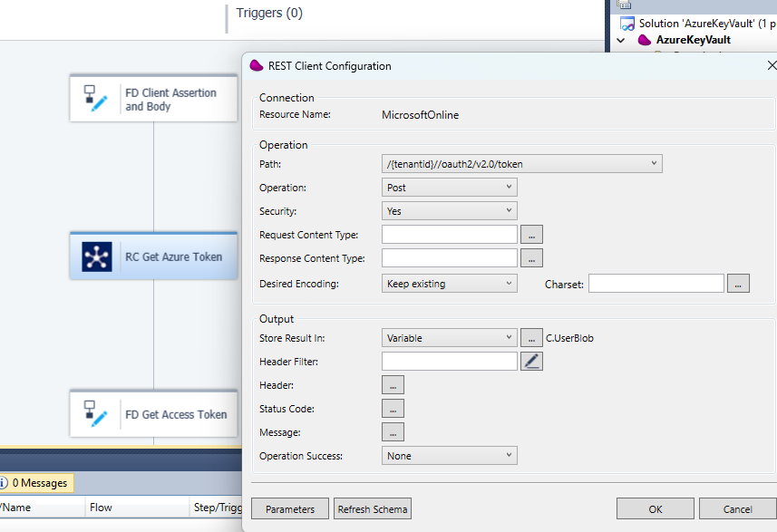Click the Request Content Type input field
Screen dimensions: 777x532
[450, 235]
